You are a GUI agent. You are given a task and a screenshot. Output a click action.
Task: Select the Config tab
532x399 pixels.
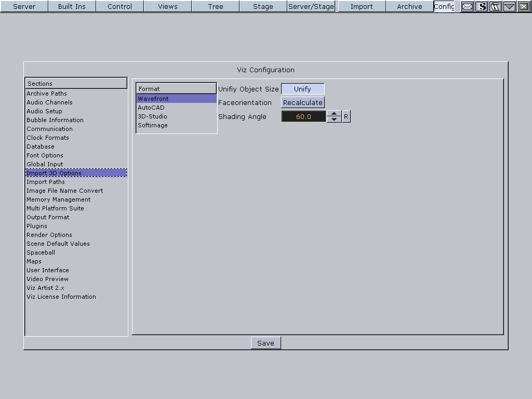(446, 6)
